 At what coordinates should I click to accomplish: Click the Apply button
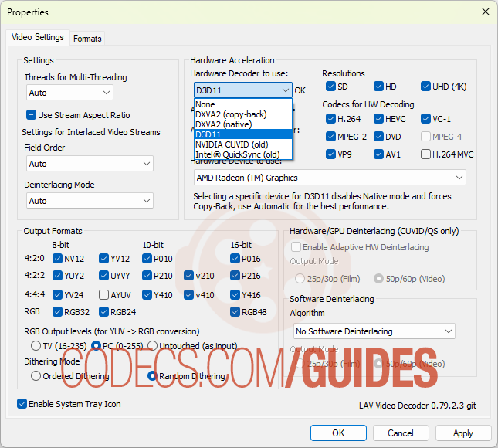[x=462, y=433]
